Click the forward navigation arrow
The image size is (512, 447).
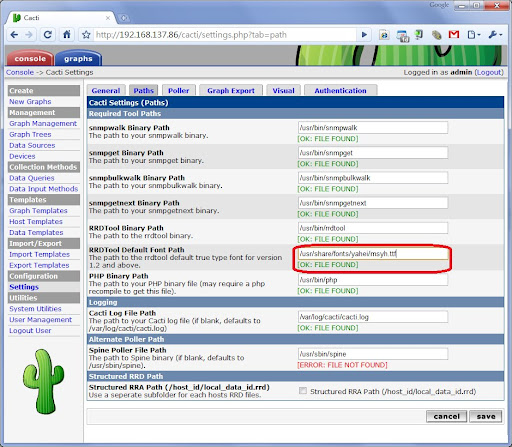pos(29,35)
